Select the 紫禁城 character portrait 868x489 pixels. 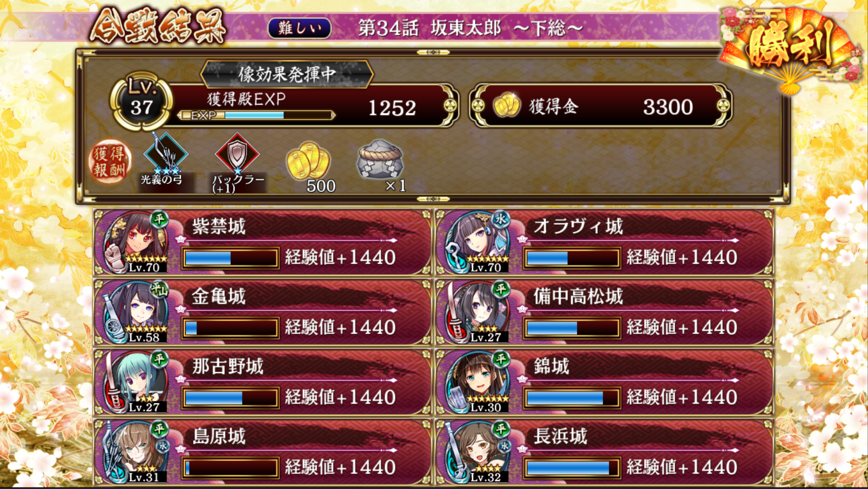point(136,242)
